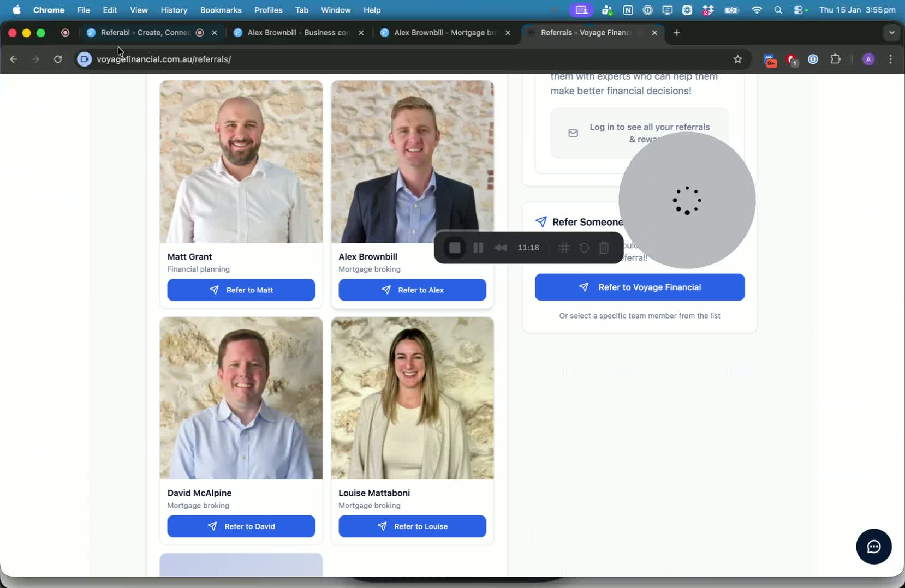Screen dimensions: 905x588
Task: Click Refer to Voyage Financial button
Action: 639,287
